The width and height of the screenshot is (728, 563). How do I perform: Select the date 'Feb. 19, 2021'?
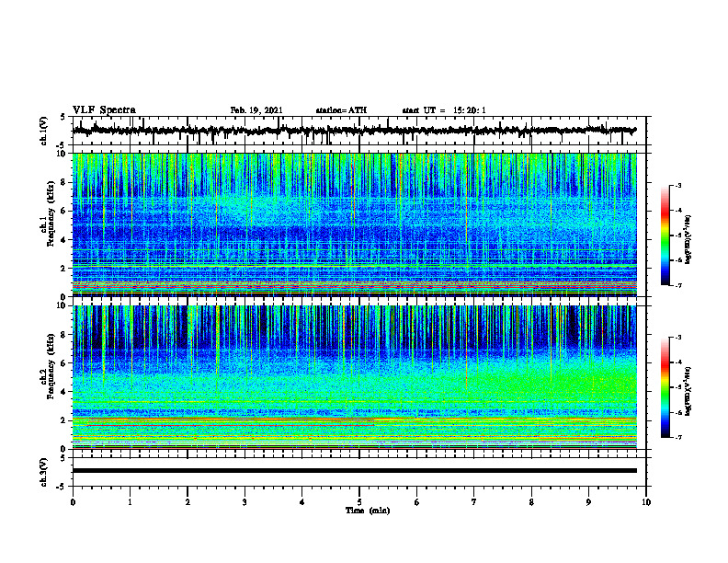256,110
